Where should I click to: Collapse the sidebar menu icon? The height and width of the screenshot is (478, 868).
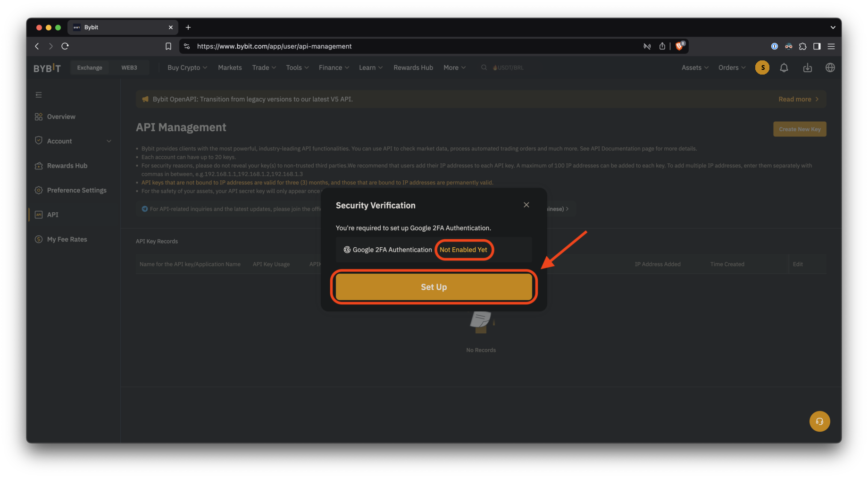point(39,95)
